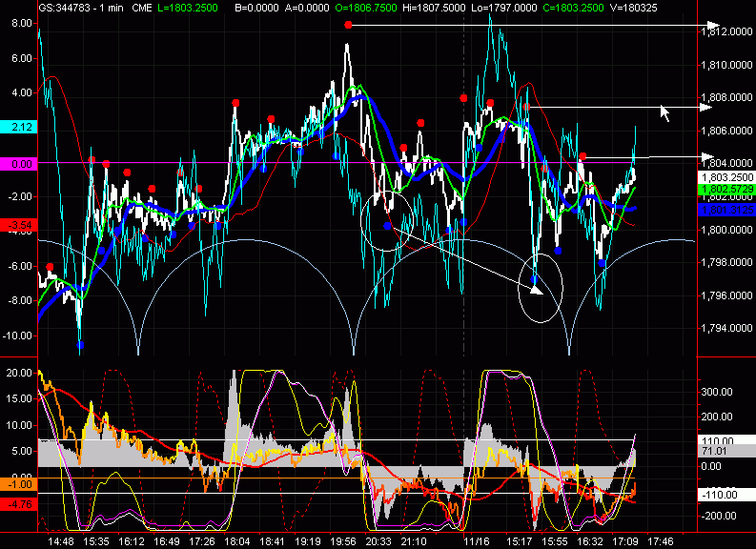
Task: Click the 19:19 time axis label
Action: point(308,541)
